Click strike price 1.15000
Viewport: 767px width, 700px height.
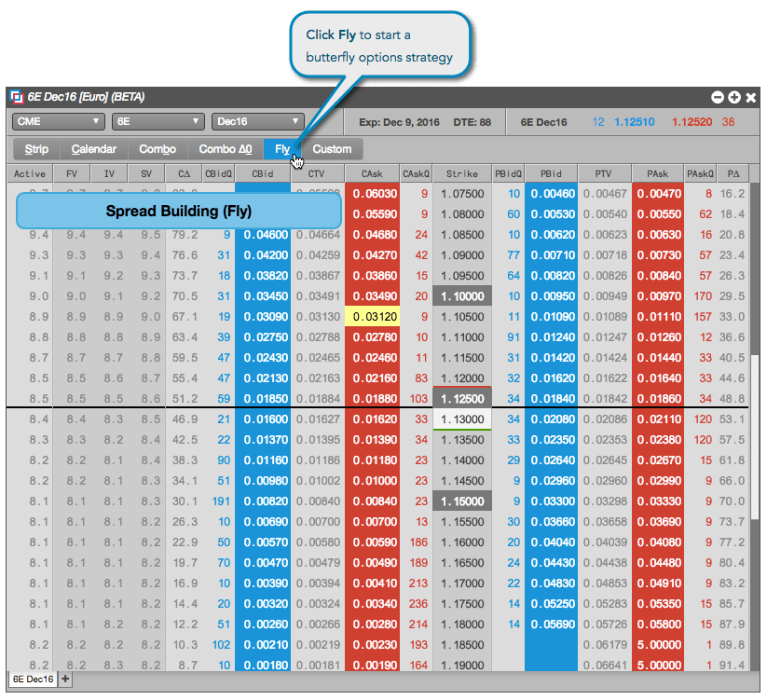[462, 501]
